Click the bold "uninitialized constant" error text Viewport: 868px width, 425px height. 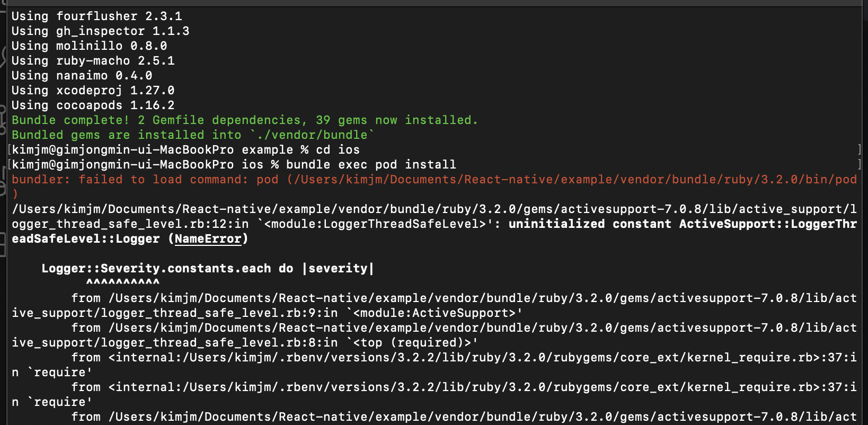[556, 224]
